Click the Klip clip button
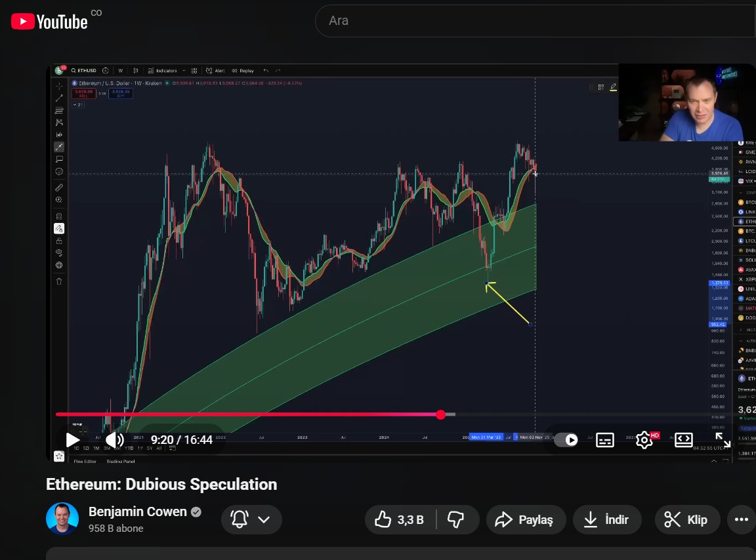The height and width of the screenshot is (560, 756). (686, 519)
